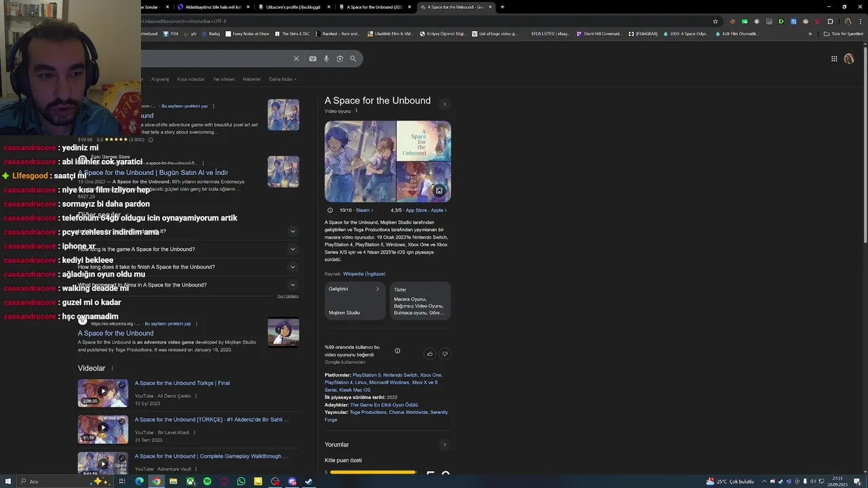
Task: Play the '#1 Akdeniz'de Bir Sahil' video thumbnail
Action: tap(102, 429)
